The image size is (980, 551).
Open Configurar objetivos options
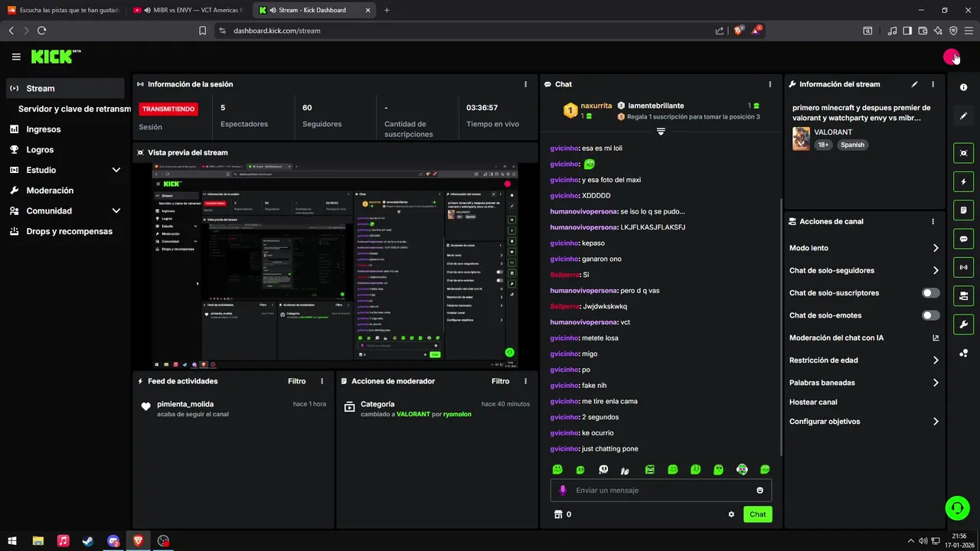pos(864,422)
